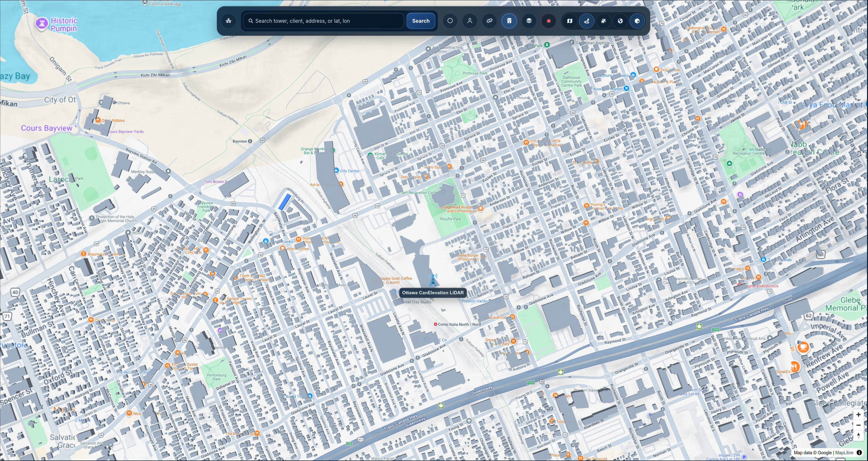Open the network topology icon button
This screenshot has width=868, height=461.
[229, 21]
